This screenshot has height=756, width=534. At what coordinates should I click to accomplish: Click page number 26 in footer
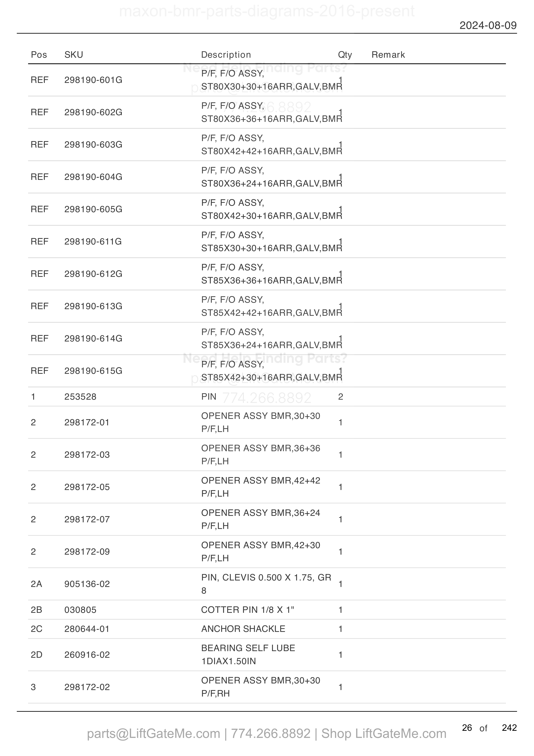(x=467, y=728)
